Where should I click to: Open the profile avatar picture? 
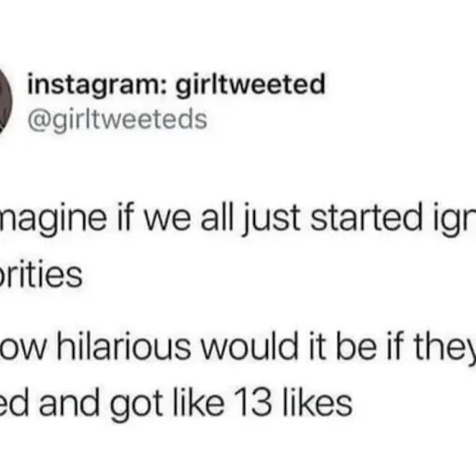(5, 100)
